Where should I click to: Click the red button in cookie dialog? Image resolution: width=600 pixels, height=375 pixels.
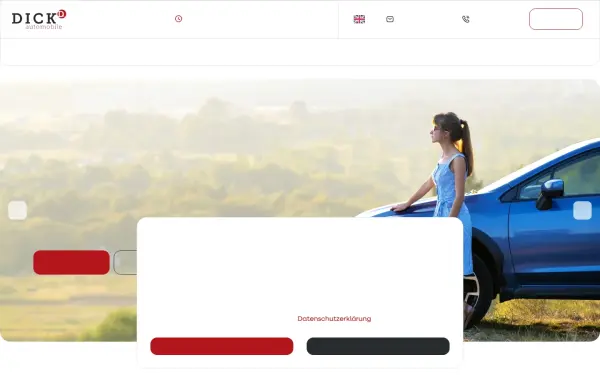pos(222,346)
